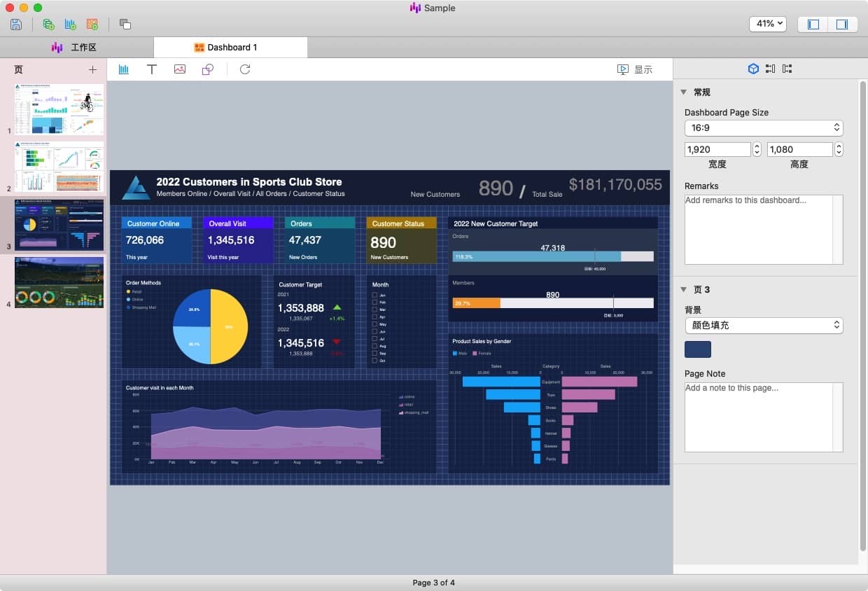Click the Save icon in toolbar

(16, 25)
